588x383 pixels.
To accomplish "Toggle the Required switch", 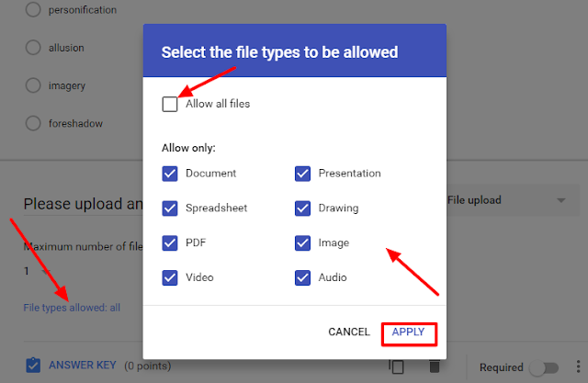I will [x=543, y=367].
